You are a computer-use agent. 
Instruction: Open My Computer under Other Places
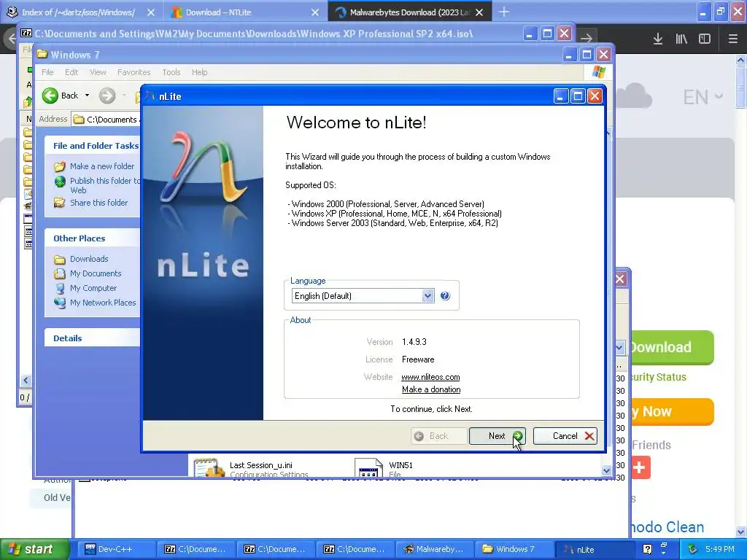93,288
